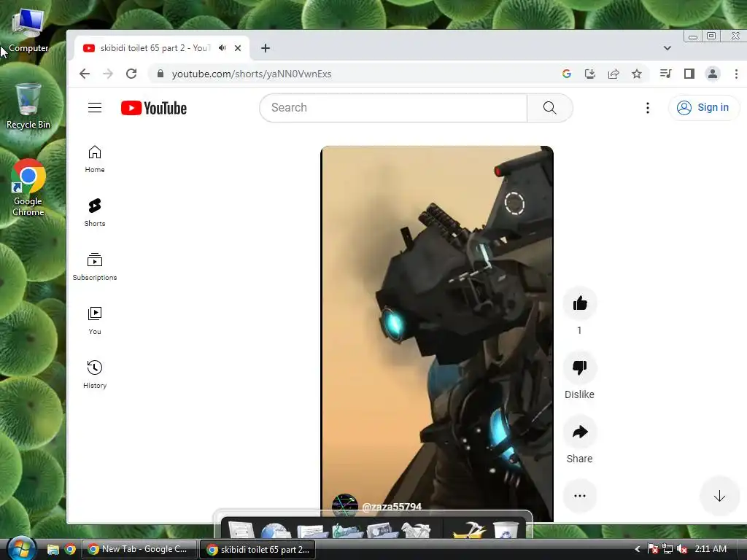Click the Google icon in address bar
This screenshot has height=560, width=747.
click(566, 74)
